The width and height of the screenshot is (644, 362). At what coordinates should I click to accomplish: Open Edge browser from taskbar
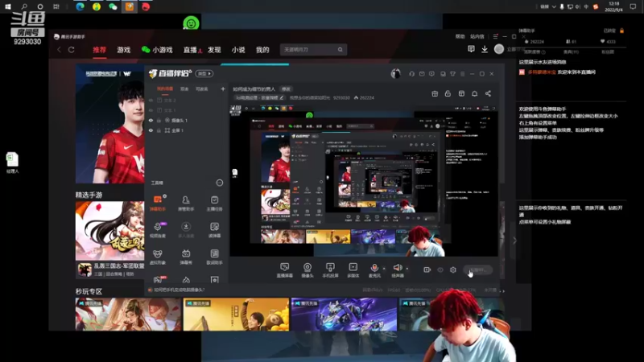point(80,6)
